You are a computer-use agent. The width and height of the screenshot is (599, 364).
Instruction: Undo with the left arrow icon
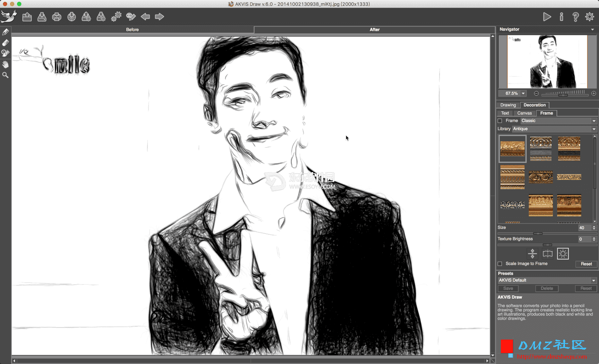(x=145, y=17)
